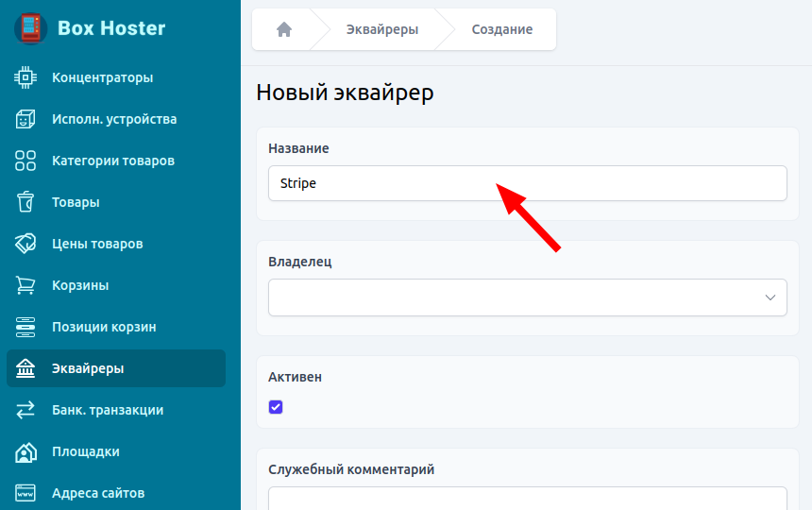Click the Банк. транзакции arrows icon
812x510 pixels.
tap(25, 410)
